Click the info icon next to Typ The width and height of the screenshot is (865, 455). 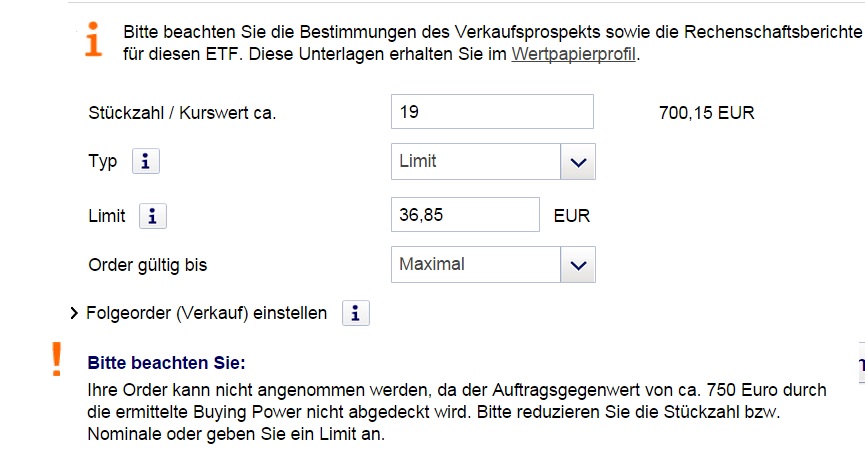145,162
